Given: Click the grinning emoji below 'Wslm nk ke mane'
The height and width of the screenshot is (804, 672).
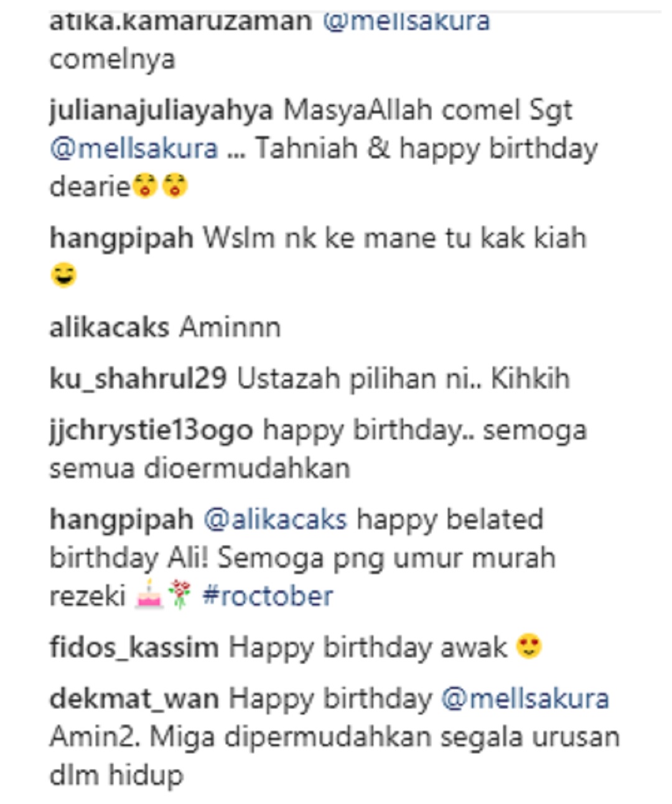Looking at the screenshot, I should pyautogui.click(x=63, y=275).
